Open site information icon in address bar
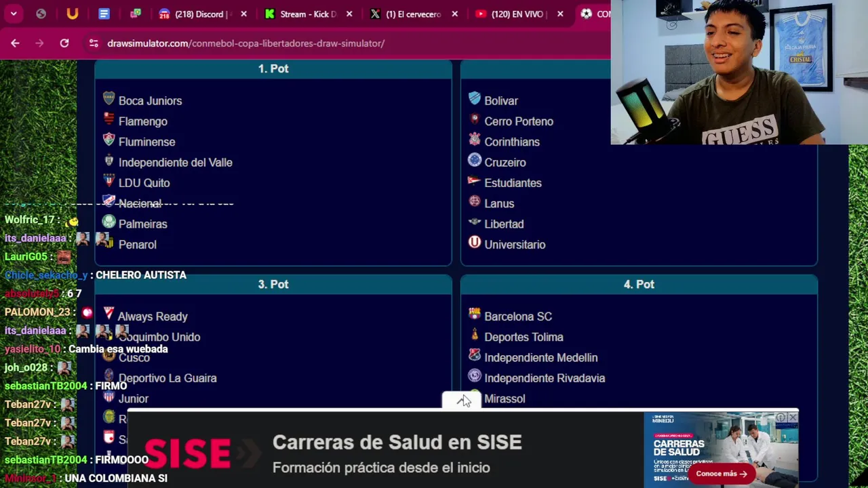 (94, 43)
